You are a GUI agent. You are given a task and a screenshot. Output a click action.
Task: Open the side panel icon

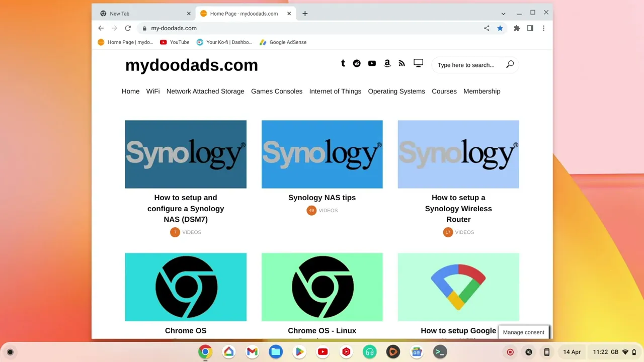point(530,28)
